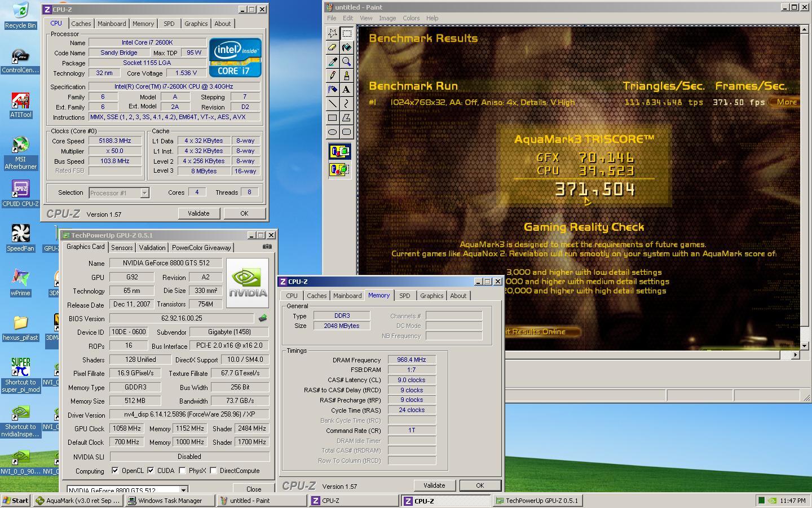Open the Image menu in Paint
The height and width of the screenshot is (508, 812).
(x=387, y=18)
